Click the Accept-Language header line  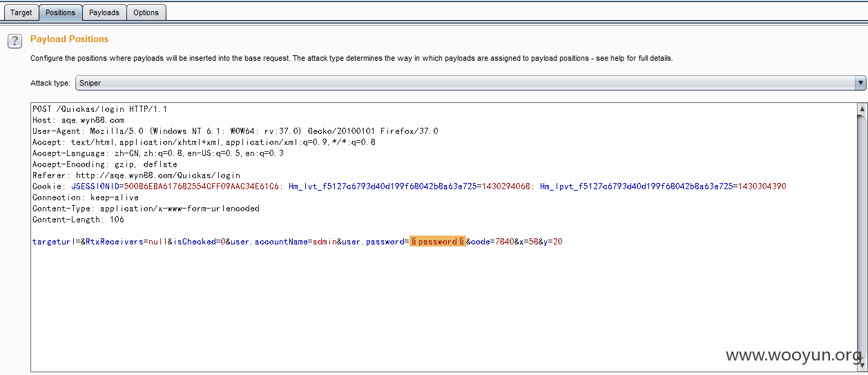(157, 153)
